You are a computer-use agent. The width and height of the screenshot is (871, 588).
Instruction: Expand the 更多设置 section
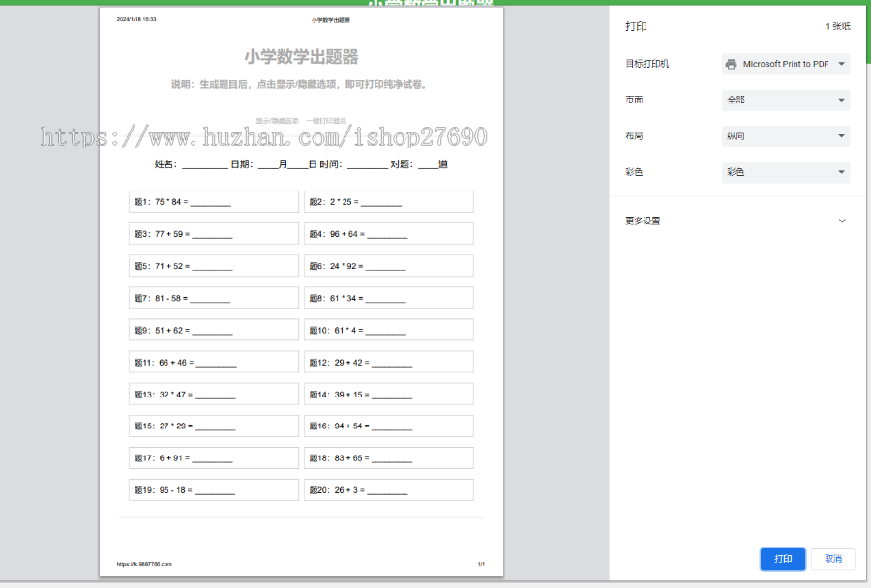coord(736,221)
